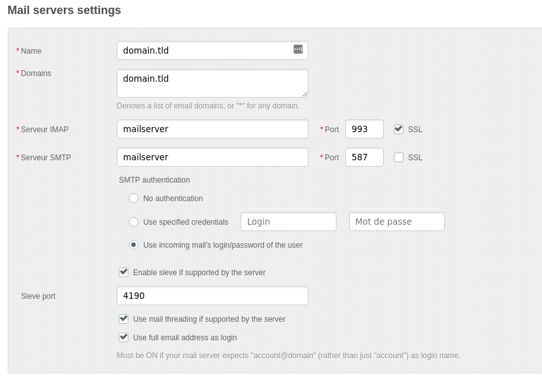542x392 pixels.
Task: Click the autofill icon in Name field
Action: click(298, 50)
